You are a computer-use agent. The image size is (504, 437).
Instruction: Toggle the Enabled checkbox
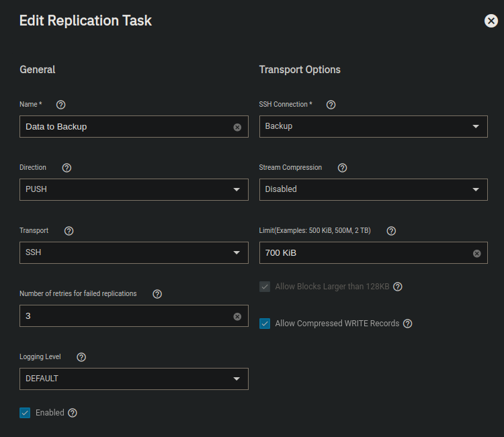[25, 413]
